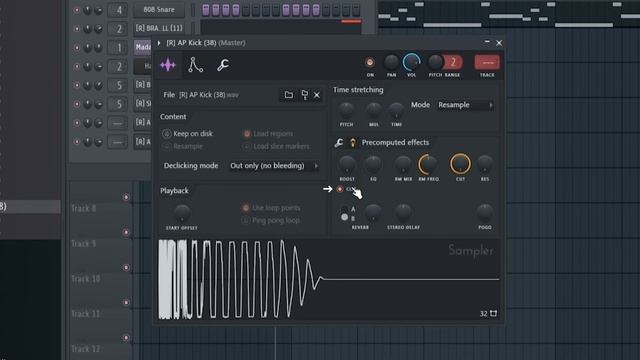Mute playlist Track 11
Image resolution: width=640 pixels, height=360 pixels.
pos(126,302)
